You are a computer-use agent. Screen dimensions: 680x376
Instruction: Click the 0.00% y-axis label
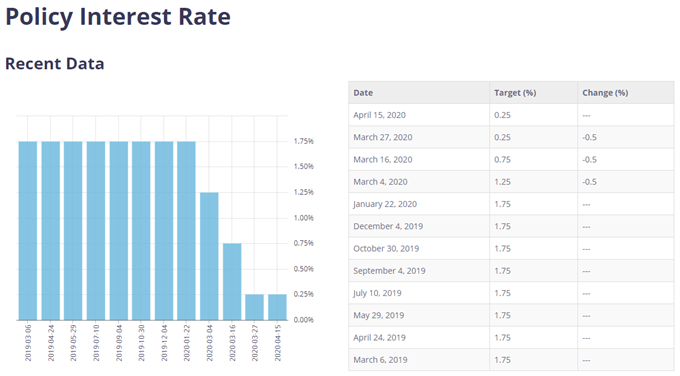coord(304,320)
